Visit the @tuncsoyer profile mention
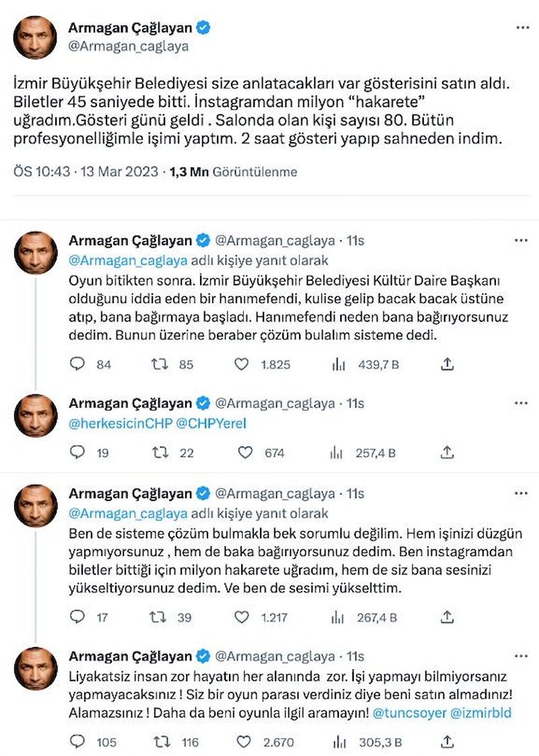The width and height of the screenshot is (539, 756). [409, 712]
